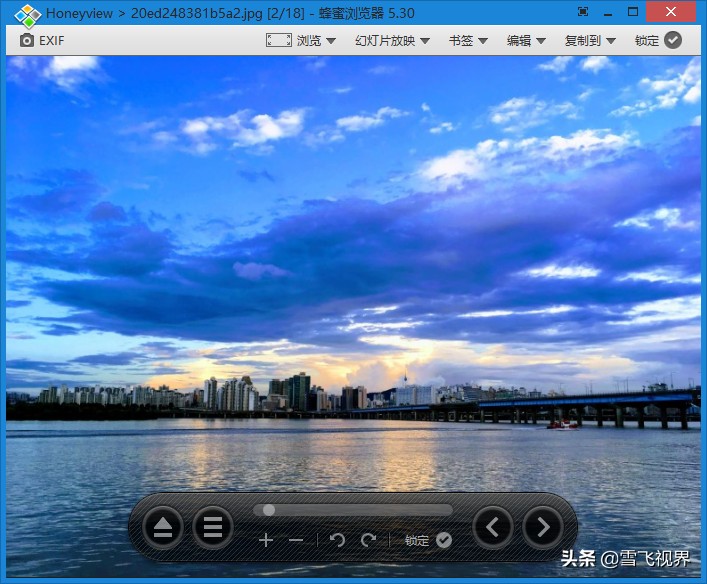Open the 编辑 edit menu
Image resolution: width=707 pixels, height=584 pixels.
(x=526, y=40)
